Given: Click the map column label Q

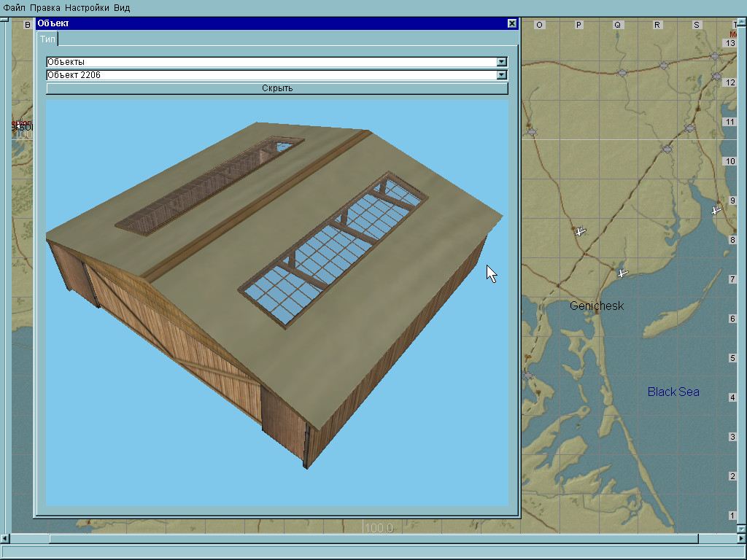Looking at the screenshot, I should (618, 25).
